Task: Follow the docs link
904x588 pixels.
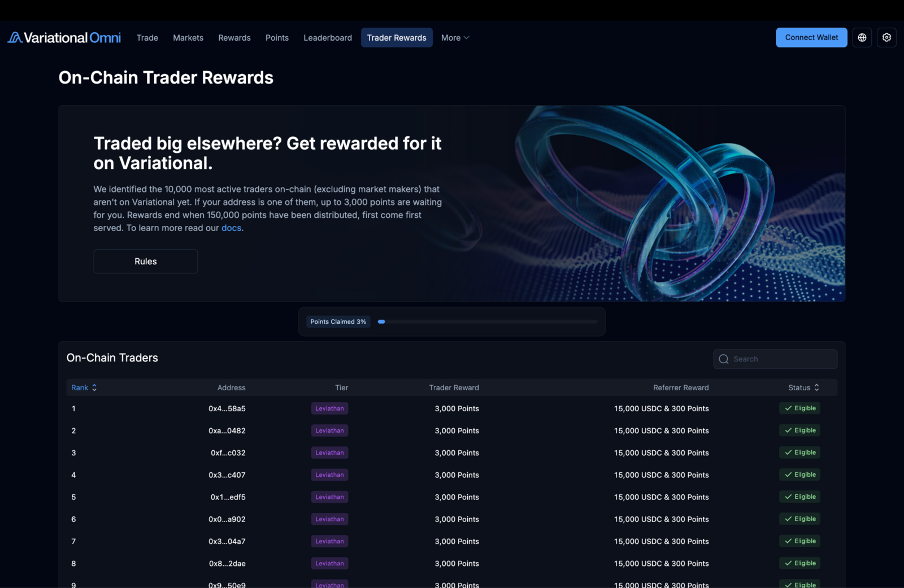Action: (x=231, y=228)
